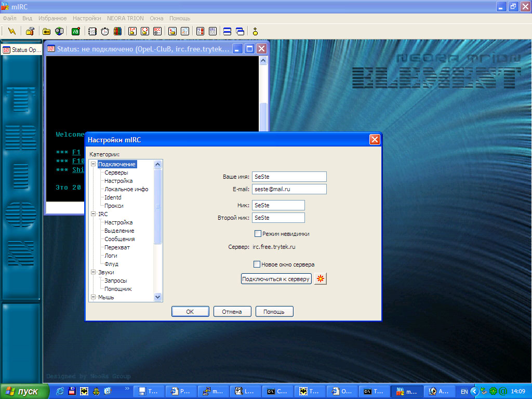
Task: Select Запросы tree item
Action: pos(116,281)
